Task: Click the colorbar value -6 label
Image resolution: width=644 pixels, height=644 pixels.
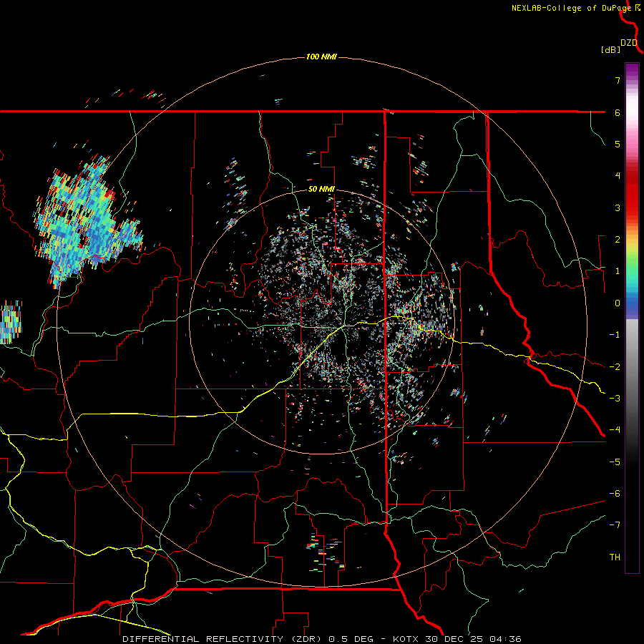Action: pos(615,494)
